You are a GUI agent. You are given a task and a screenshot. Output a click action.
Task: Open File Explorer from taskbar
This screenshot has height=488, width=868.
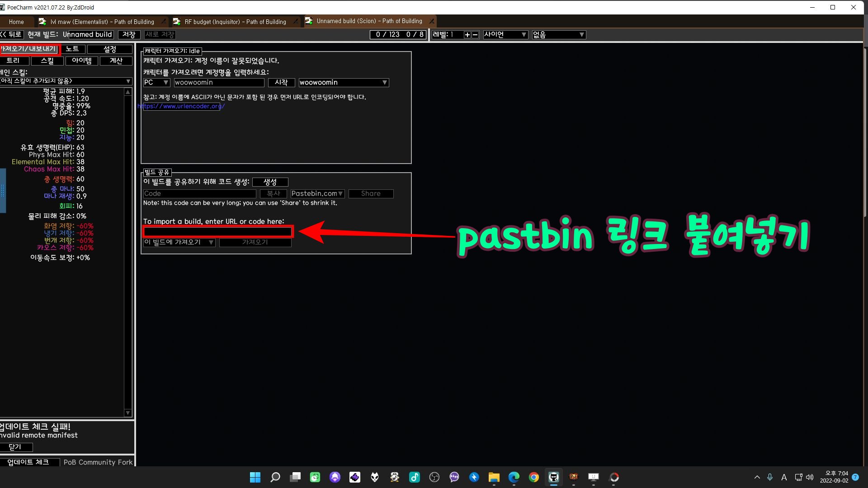(494, 477)
